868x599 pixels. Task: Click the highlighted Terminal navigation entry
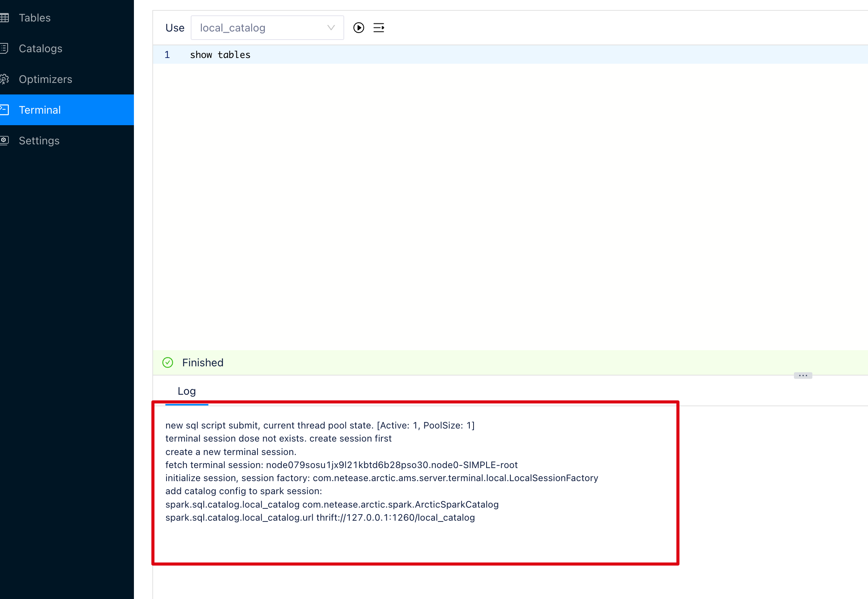pyautogui.click(x=40, y=109)
